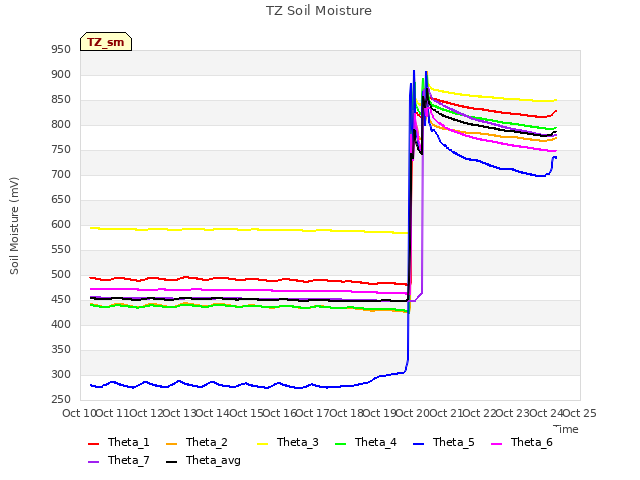Image resolution: width=640 pixels, height=480 pixels.
Task: Click the 450 y-axis tick label
Action: tap(61, 299)
